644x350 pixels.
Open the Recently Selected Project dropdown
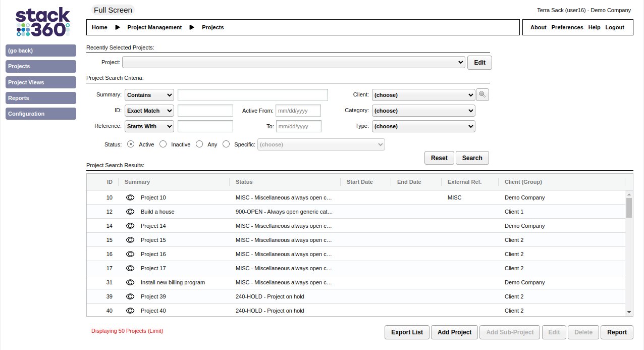(x=293, y=62)
